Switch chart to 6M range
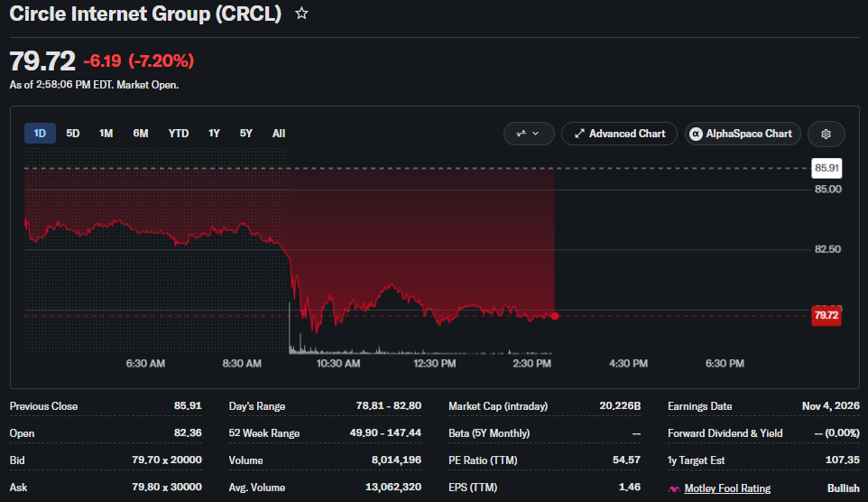The image size is (868, 502). 141,134
